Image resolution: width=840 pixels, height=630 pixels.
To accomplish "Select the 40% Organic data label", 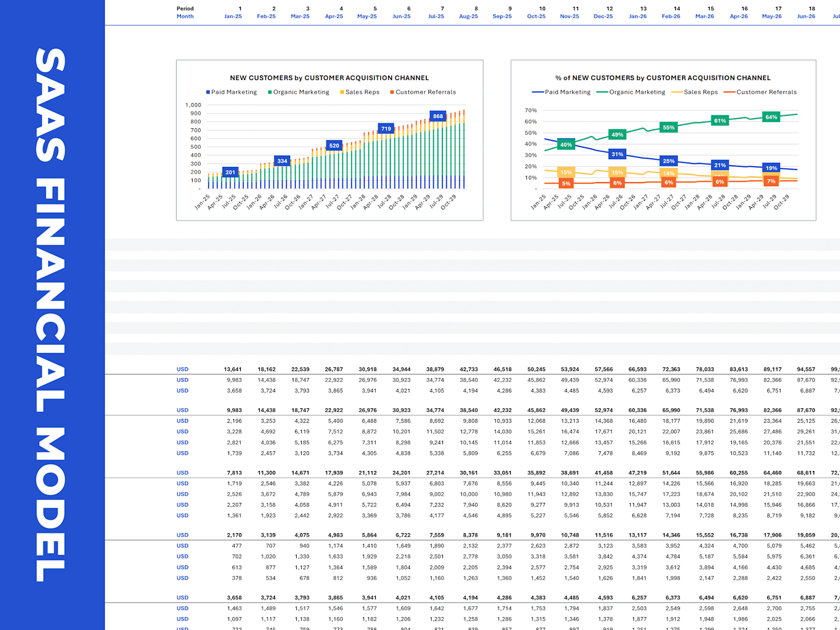I will 566,145.
